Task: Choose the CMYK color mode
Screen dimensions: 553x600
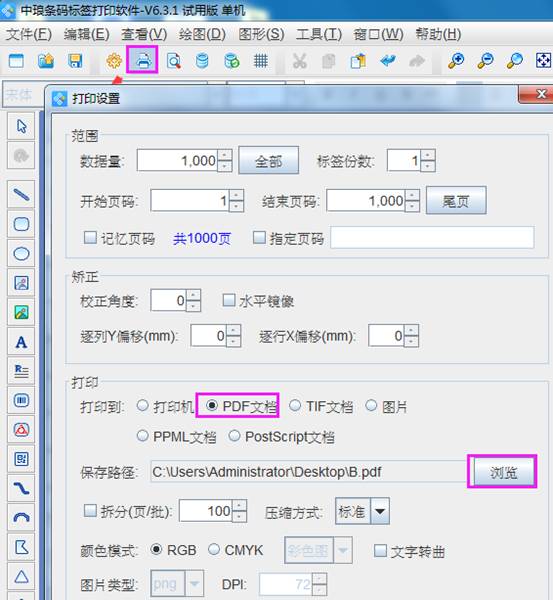Action: click(x=214, y=549)
